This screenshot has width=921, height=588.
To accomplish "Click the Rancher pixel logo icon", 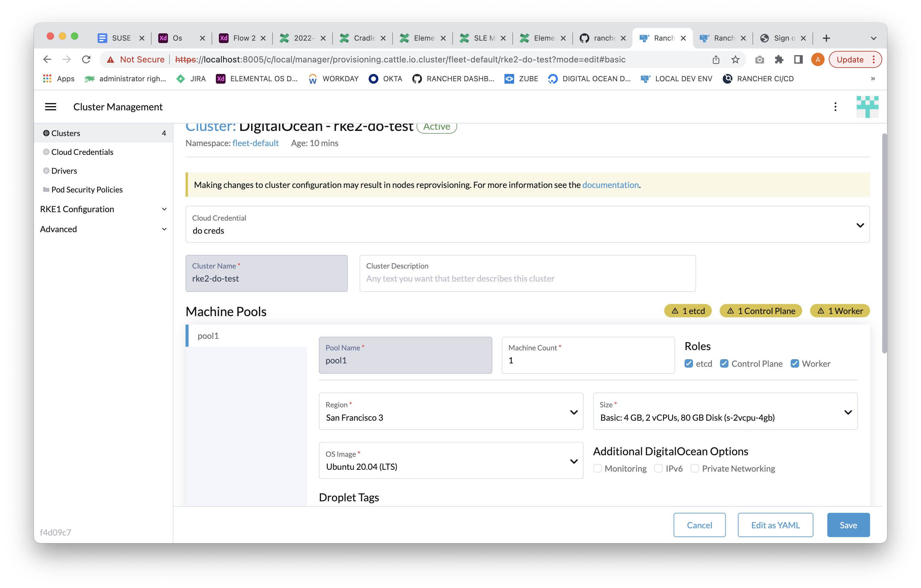I will pyautogui.click(x=867, y=107).
